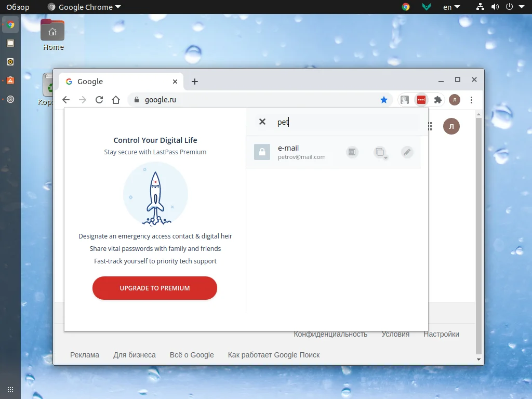
Task: Clear the LastPass search with X icon
Action: coord(262,122)
